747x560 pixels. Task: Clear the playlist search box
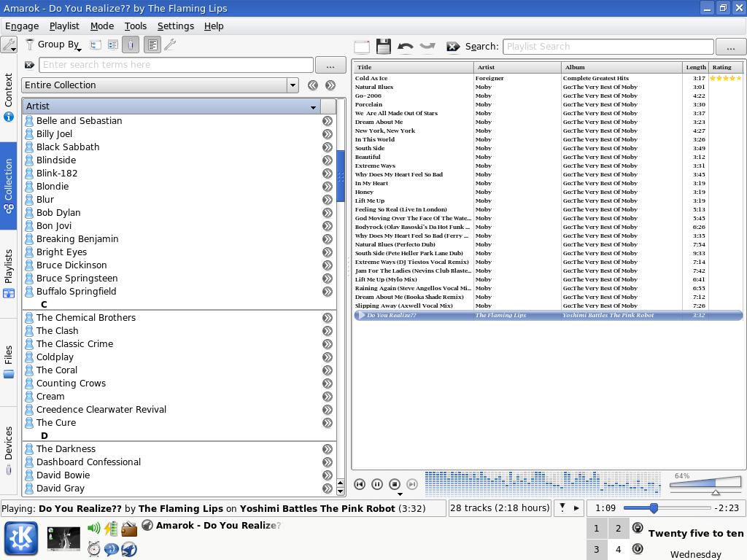coord(452,46)
